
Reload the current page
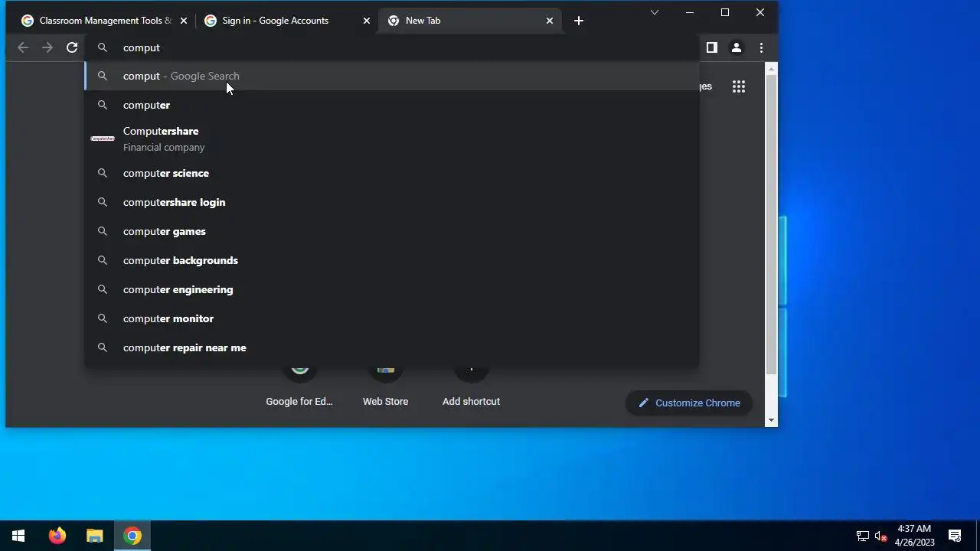(72, 47)
